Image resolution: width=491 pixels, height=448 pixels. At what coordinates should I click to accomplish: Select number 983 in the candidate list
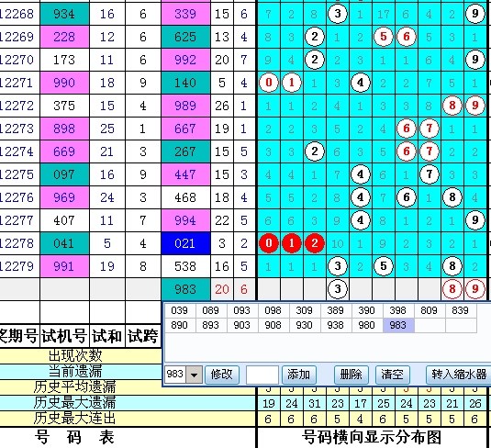click(398, 325)
